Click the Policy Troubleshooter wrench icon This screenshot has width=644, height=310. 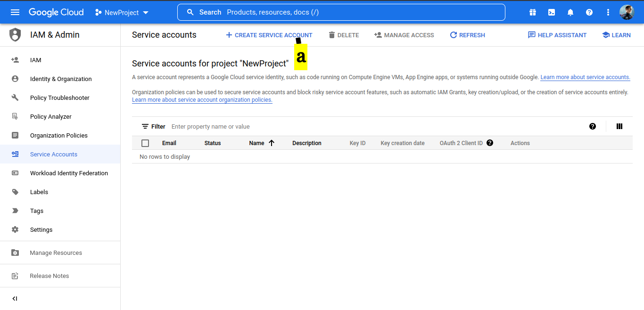coord(15,98)
